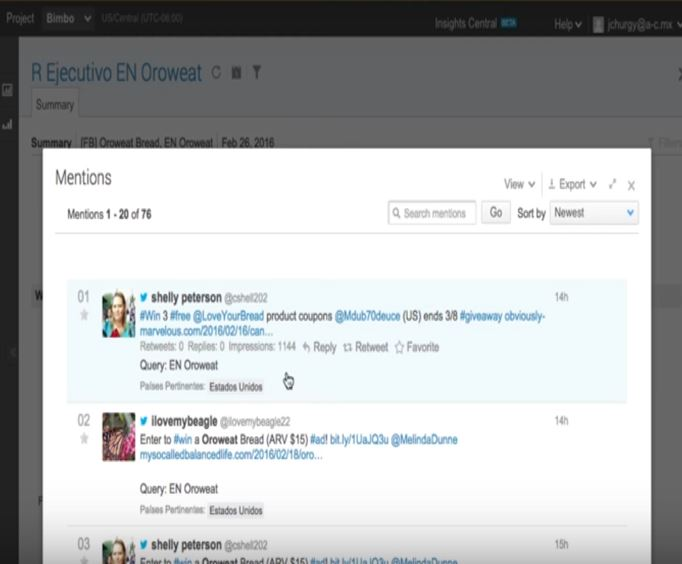Open the @Mdub70deuce mention link

(x=367, y=316)
